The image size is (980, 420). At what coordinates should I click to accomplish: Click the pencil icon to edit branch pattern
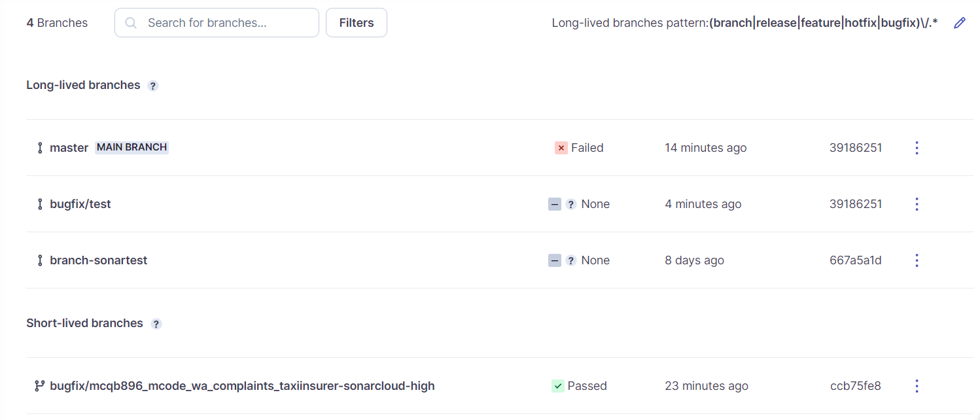point(960,22)
